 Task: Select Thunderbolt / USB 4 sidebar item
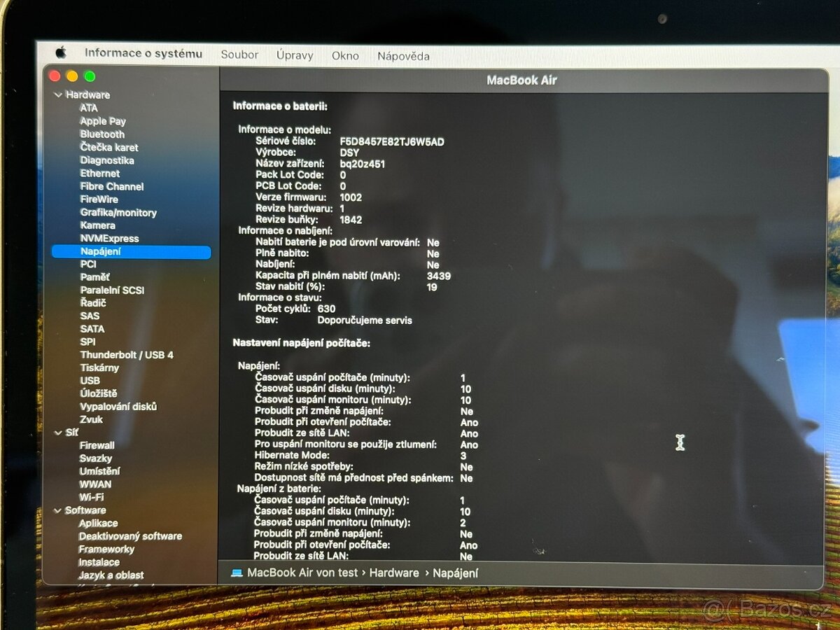127,355
